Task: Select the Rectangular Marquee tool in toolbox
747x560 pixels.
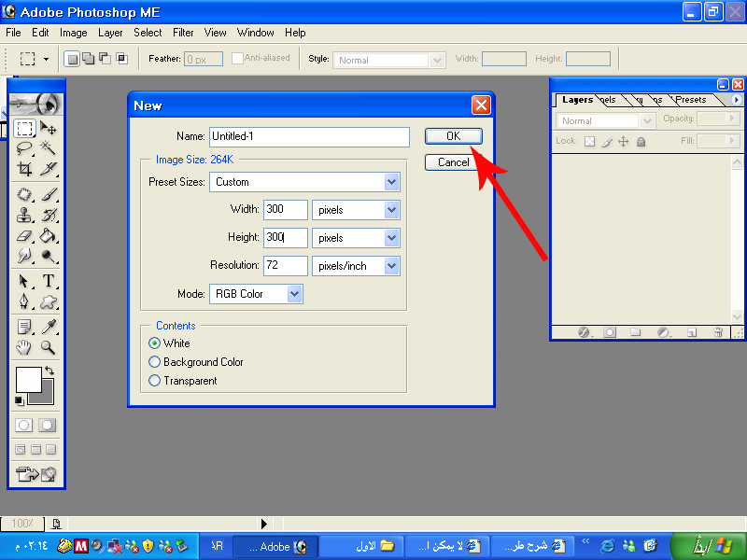Action: 24,128
